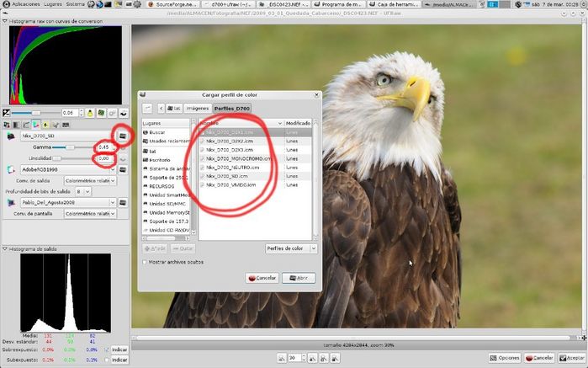Viewport: 588px width, 368px height.
Task: Click the green highlight restore icon
Action: tap(101, 113)
